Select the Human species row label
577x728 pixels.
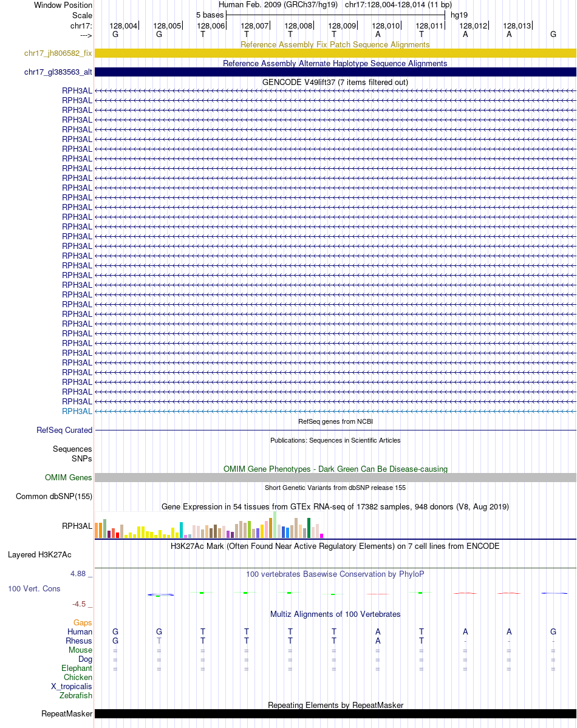[80, 632]
